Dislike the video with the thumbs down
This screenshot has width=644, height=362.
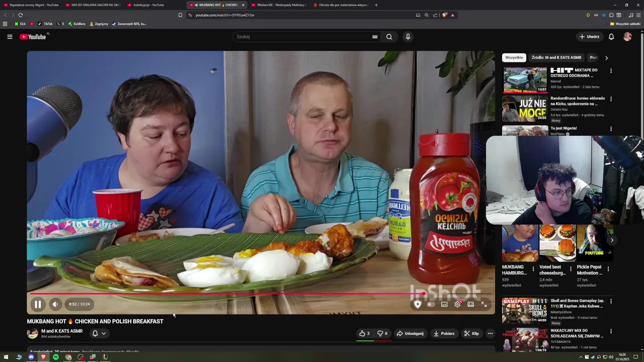click(x=382, y=333)
